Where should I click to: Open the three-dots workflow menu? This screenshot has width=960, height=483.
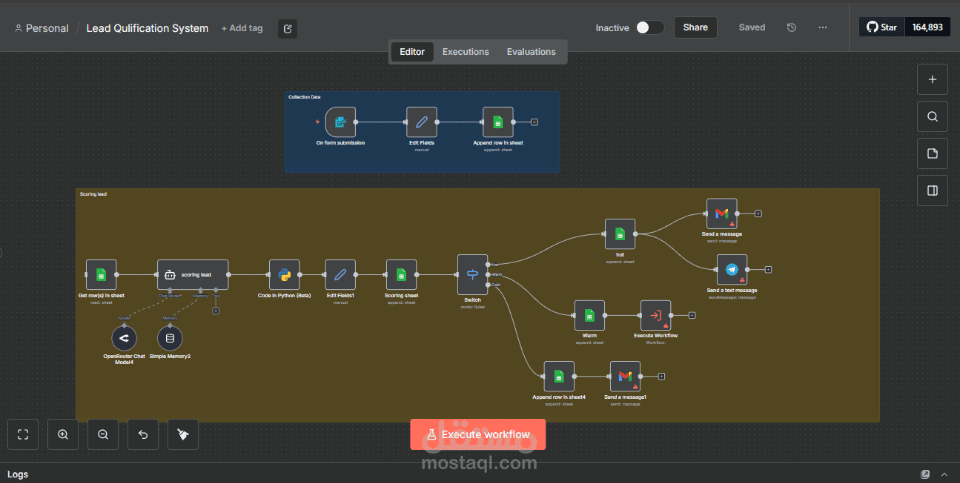tap(823, 28)
